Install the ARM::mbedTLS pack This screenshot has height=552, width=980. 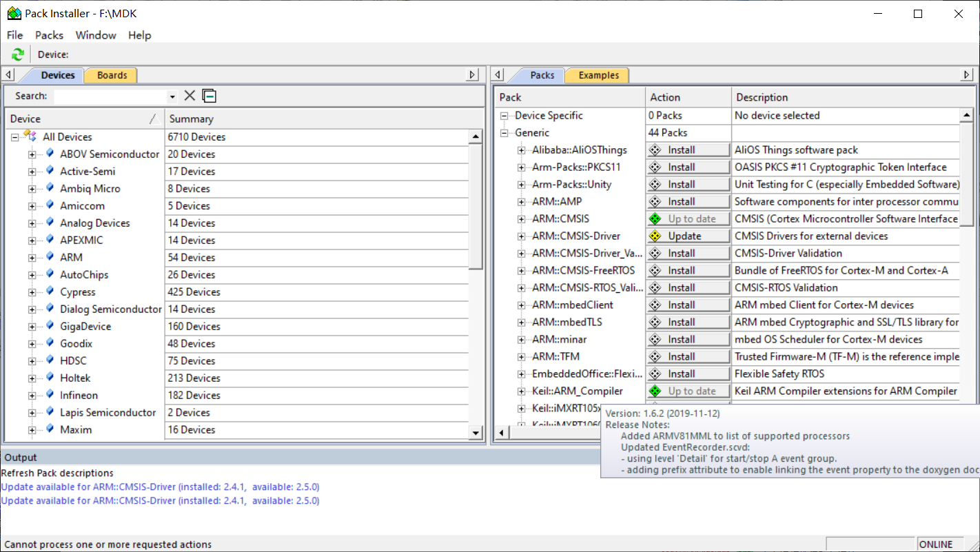[x=688, y=322]
